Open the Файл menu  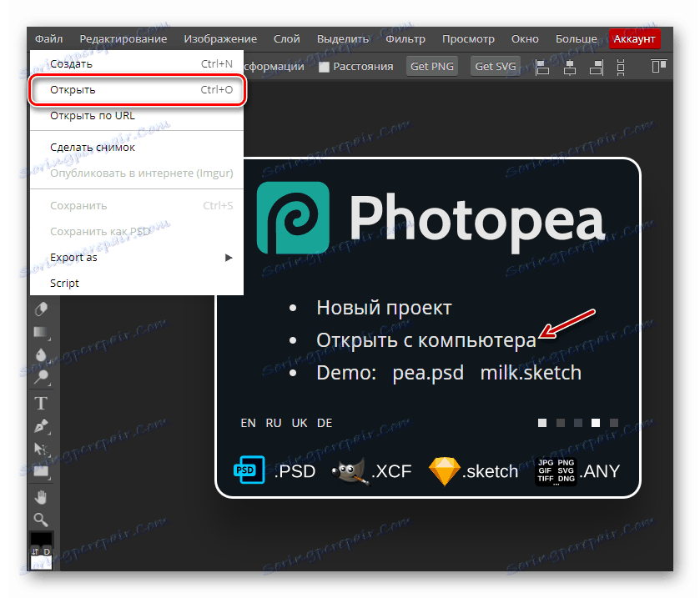point(48,39)
